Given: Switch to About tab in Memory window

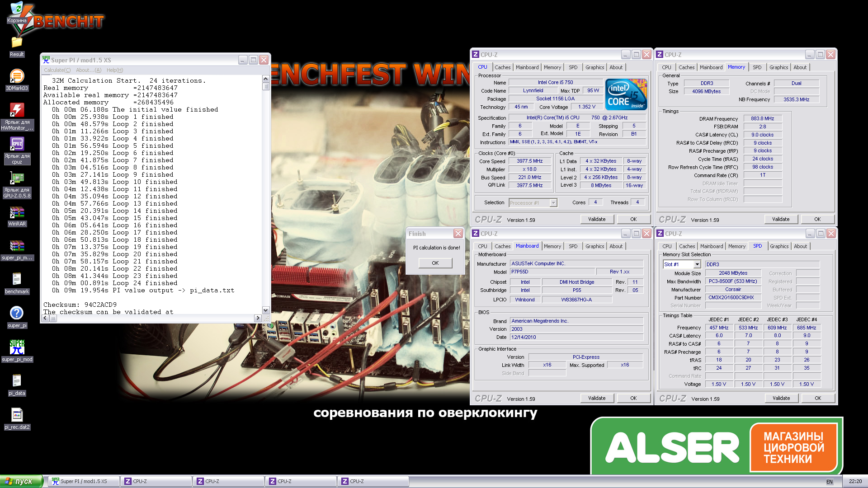Looking at the screenshot, I should tap(800, 67).
